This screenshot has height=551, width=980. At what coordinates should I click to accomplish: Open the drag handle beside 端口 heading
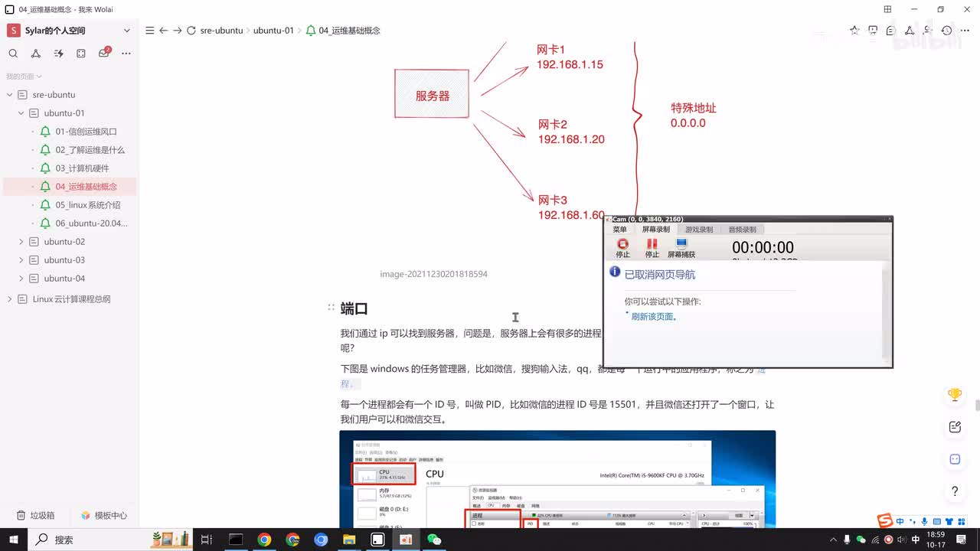(x=332, y=308)
